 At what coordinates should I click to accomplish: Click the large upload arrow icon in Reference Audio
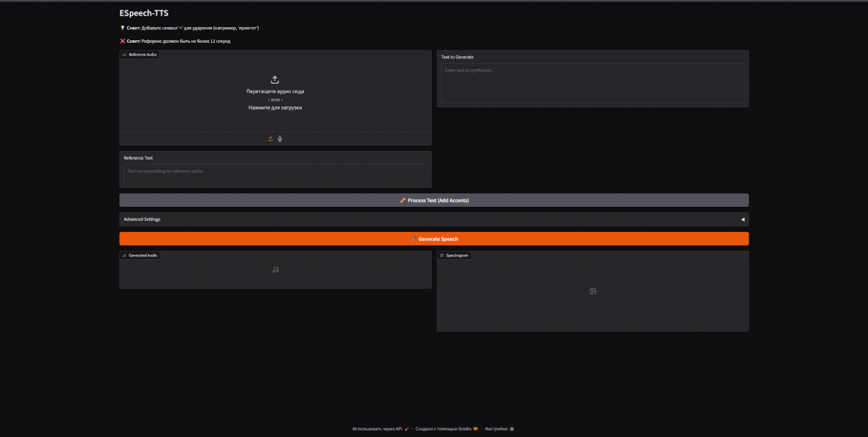click(275, 80)
